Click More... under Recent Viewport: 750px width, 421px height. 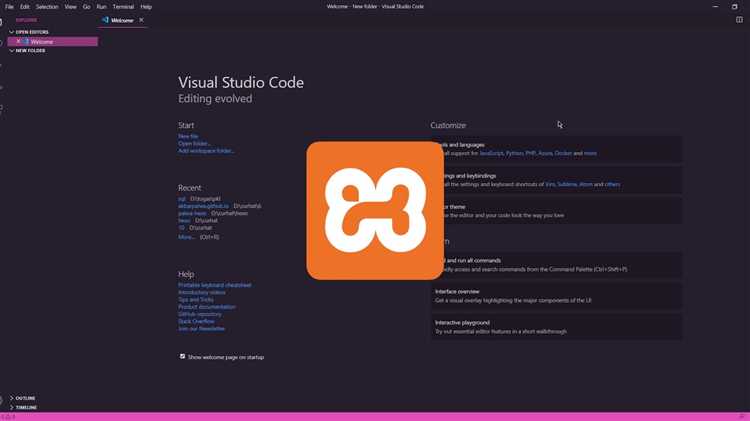187,237
